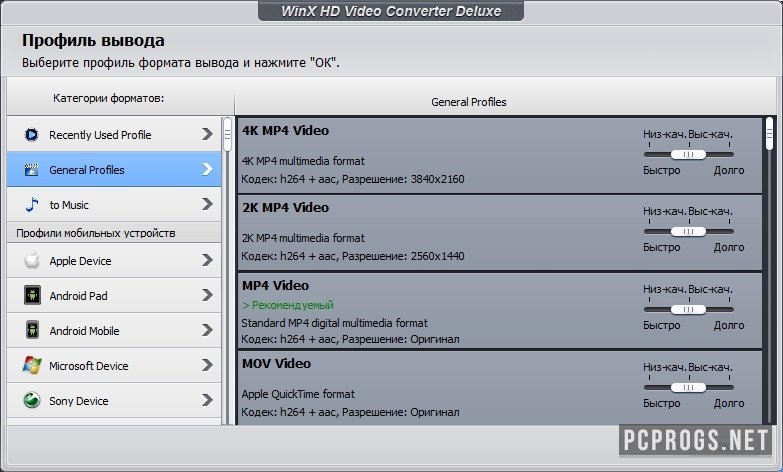
Task: Choose the recommended MP4 Video profile
Action: click(499, 310)
